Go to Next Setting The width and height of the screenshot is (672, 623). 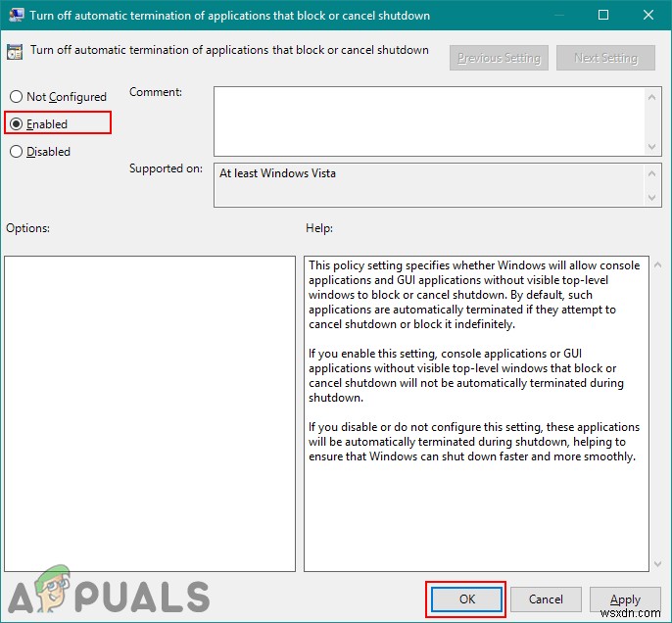[605, 58]
